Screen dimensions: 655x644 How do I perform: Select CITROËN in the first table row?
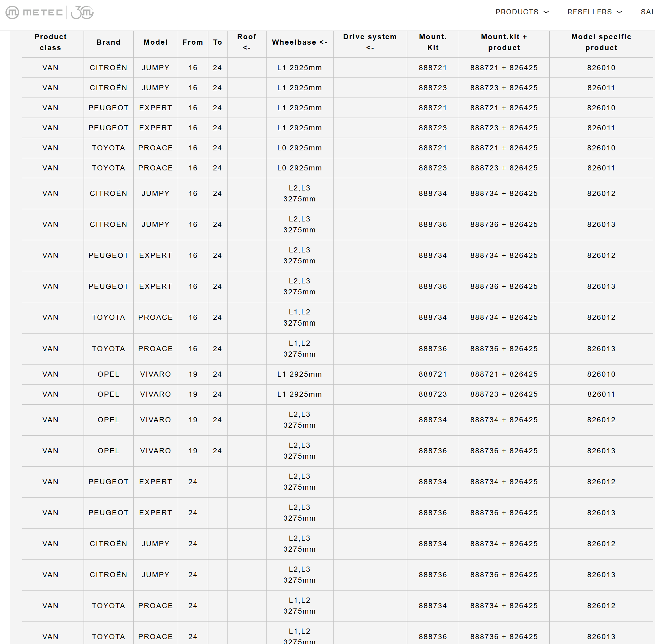click(108, 68)
